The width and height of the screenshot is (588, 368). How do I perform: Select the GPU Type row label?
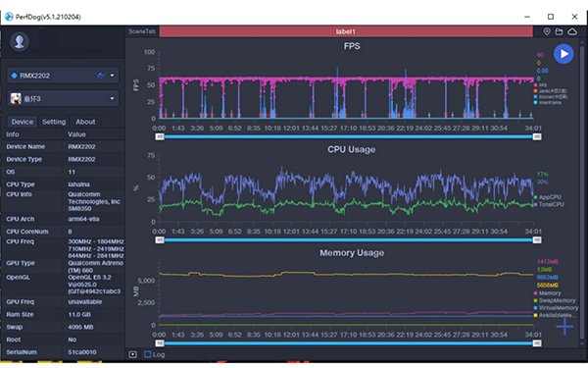[x=21, y=263]
